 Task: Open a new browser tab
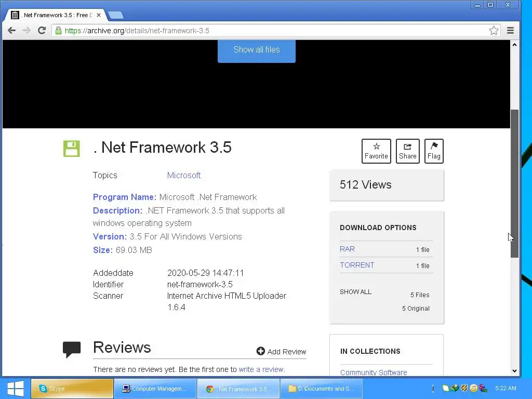coord(116,15)
